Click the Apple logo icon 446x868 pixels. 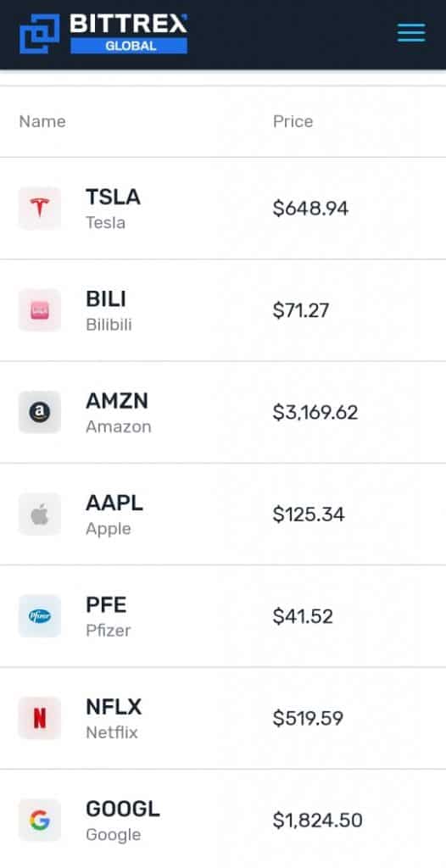click(40, 515)
